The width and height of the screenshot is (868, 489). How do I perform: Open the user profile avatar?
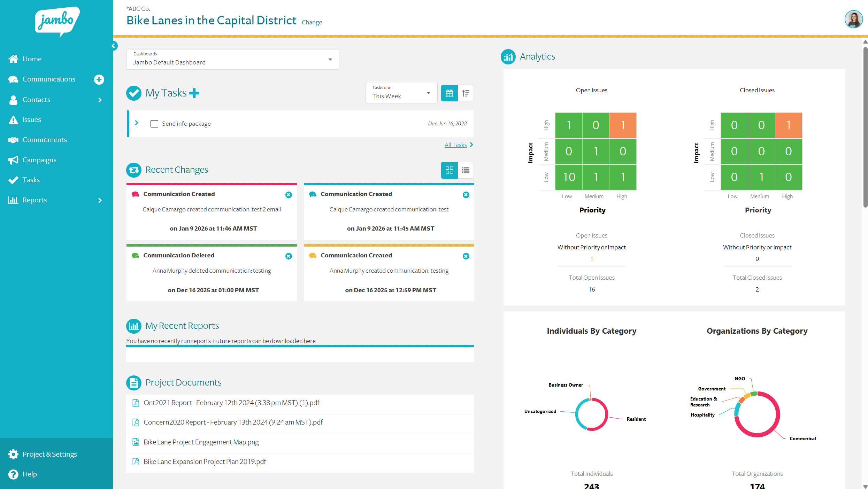click(853, 19)
